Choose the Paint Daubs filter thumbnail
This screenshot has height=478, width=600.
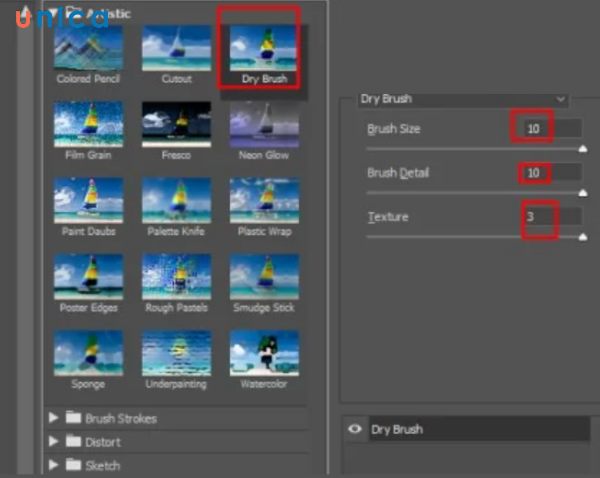(x=88, y=200)
